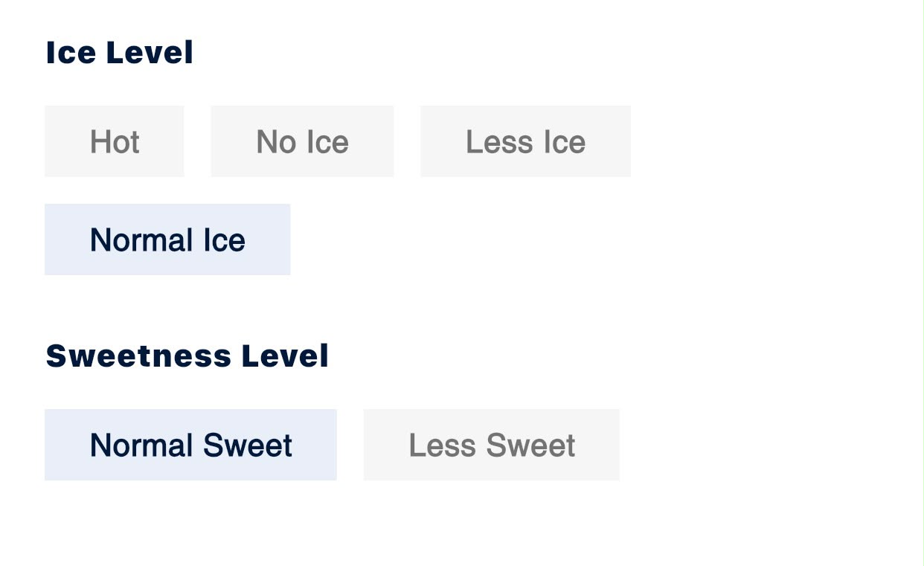Screen dimensions: 924x566
Task: Select the Hot option
Action: point(114,141)
